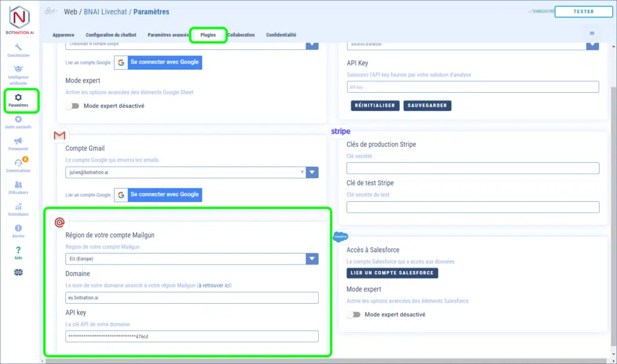This screenshot has width=617, height=364.
Task: Open the Utilisateurs section
Action: click(18, 187)
